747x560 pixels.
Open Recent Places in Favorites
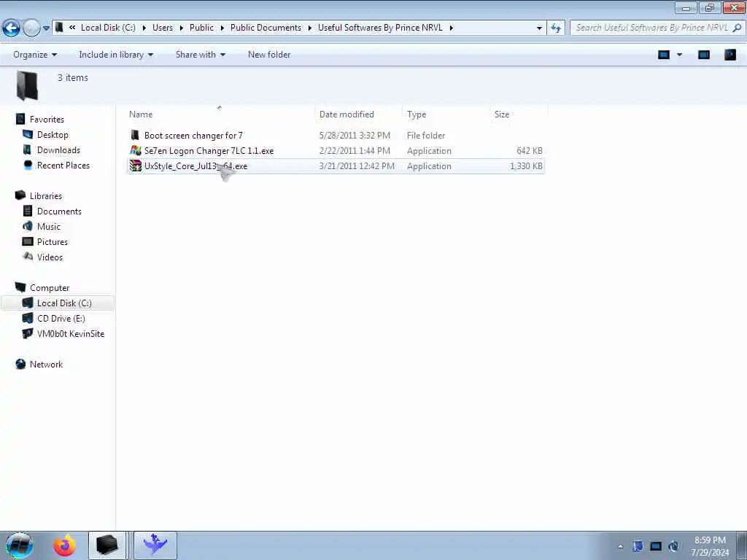point(63,166)
